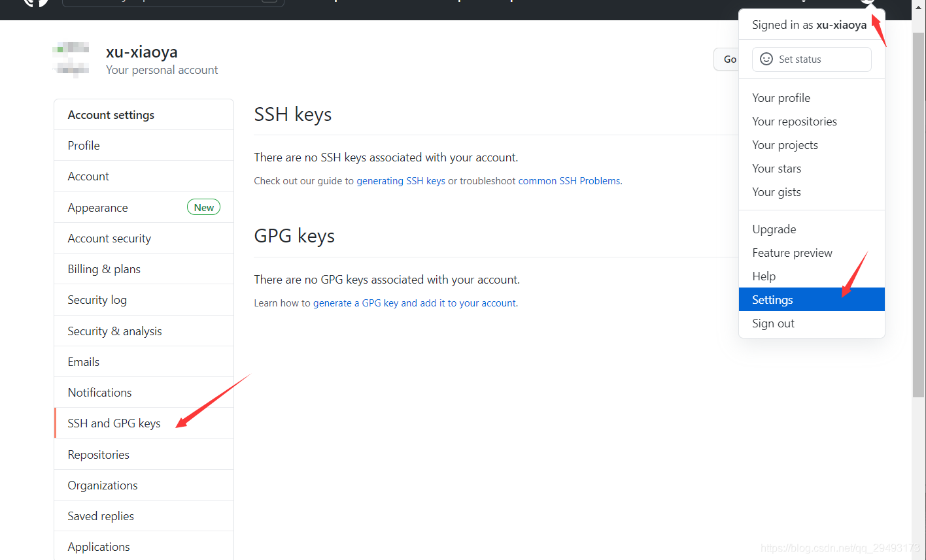Image resolution: width=926 pixels, height=560 pixels.
Task: Click the smiley icon in Set status
Action: pos(766,59)
